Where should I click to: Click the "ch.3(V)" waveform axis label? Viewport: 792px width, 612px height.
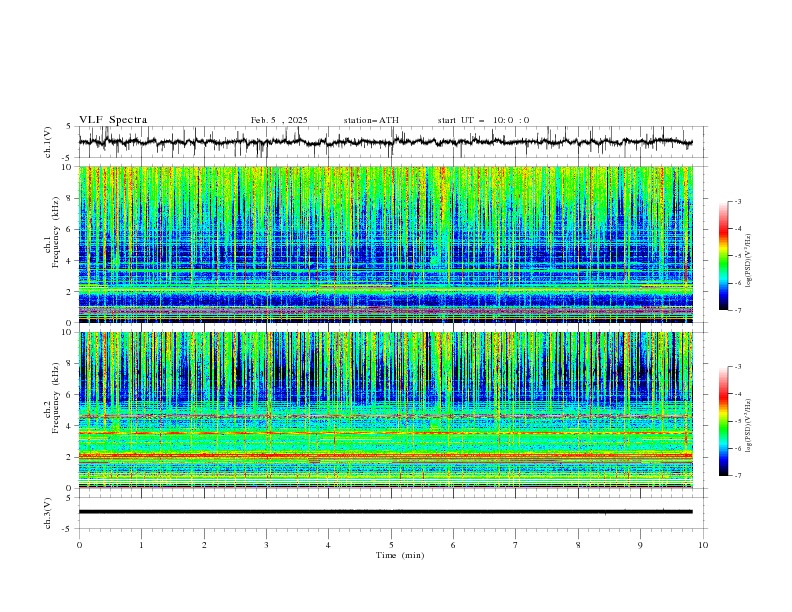(x=48, y=513)
